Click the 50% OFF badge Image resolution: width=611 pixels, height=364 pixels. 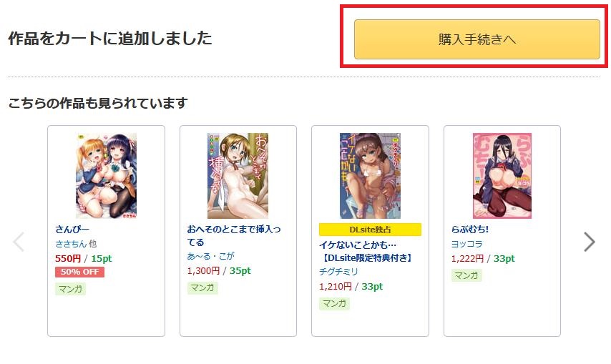click(79, 272)
